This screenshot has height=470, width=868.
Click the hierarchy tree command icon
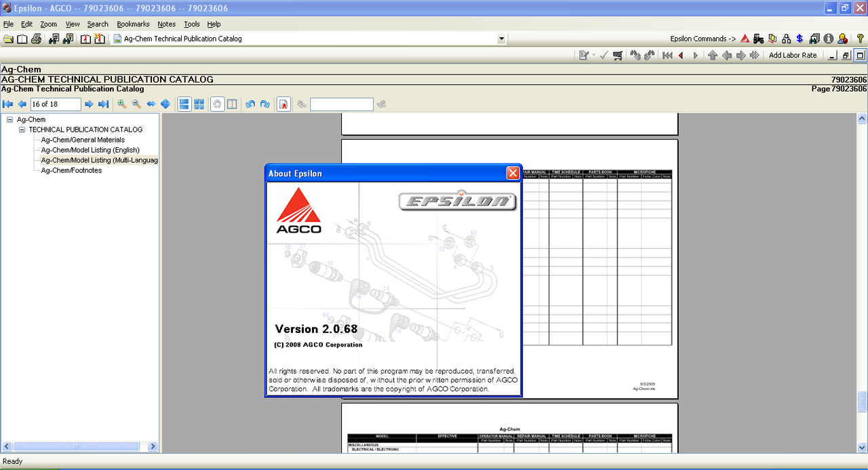click(x=787, y=39)
